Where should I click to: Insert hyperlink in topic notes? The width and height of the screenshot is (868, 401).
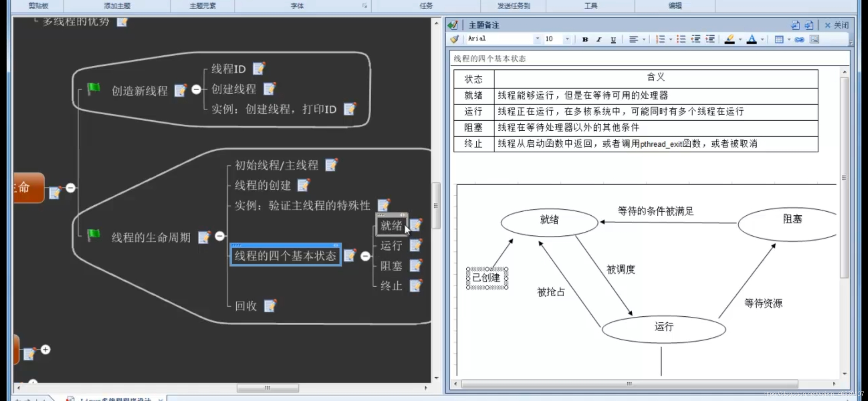click(x=800, y=39)
